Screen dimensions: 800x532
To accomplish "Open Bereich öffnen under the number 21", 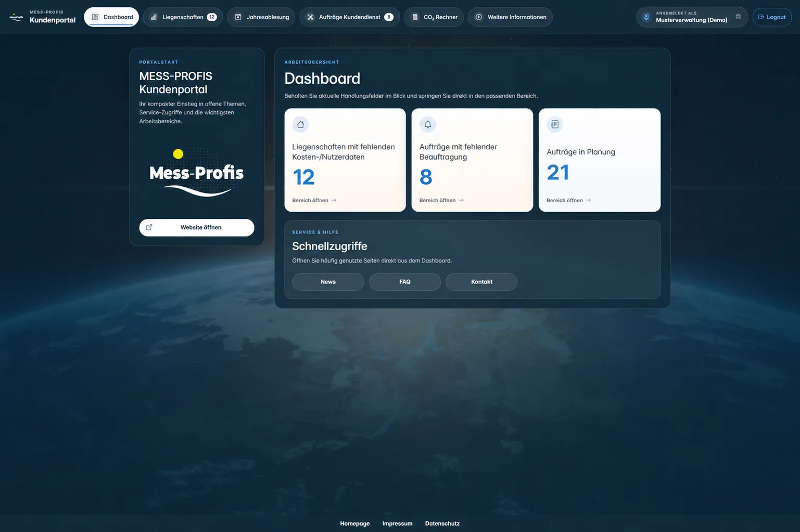I will tap(569, 200).
